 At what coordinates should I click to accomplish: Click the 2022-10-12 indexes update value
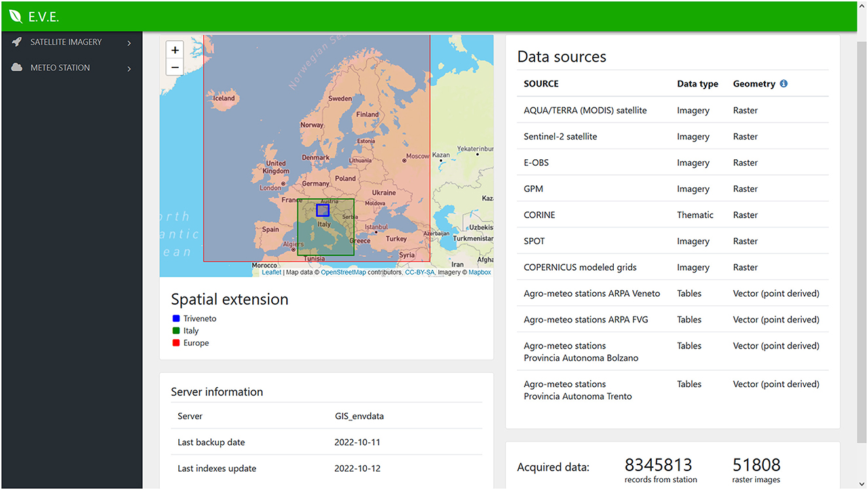click(357, 468)
